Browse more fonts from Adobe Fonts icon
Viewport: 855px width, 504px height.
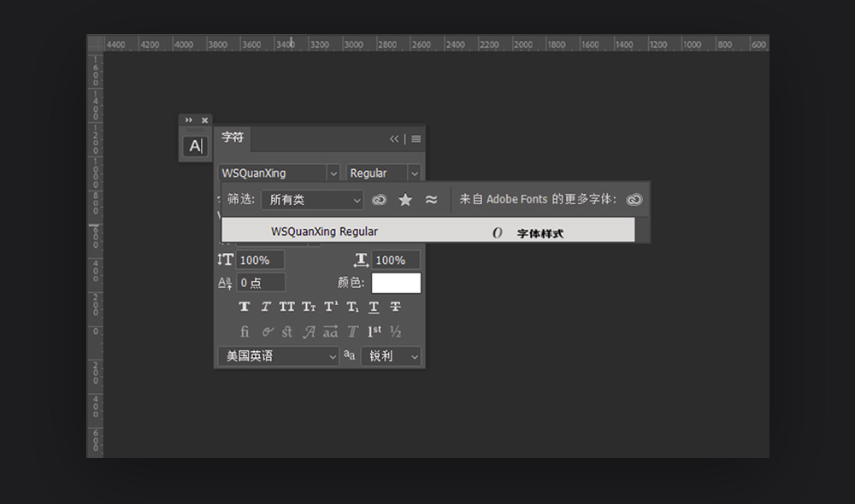coord(634,200)
